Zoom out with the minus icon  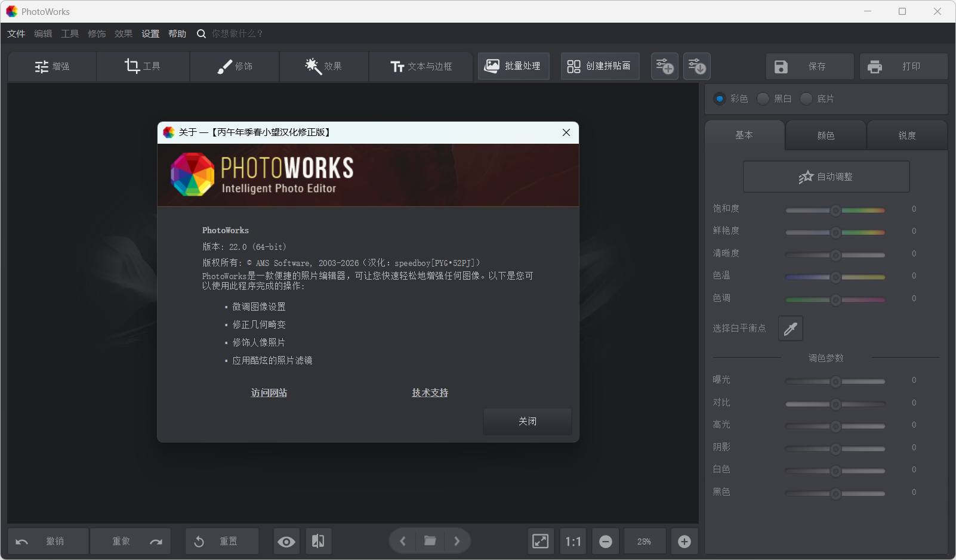605,542
